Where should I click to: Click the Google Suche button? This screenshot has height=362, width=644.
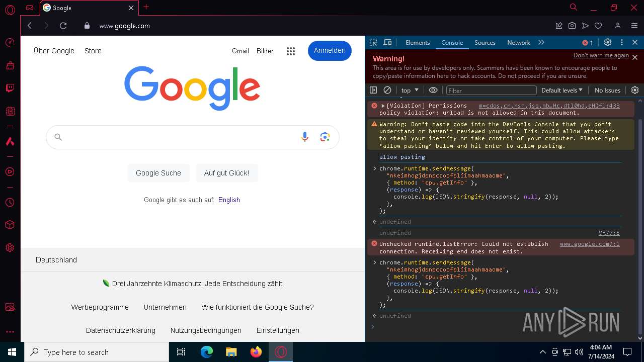(x=158, y=173)
